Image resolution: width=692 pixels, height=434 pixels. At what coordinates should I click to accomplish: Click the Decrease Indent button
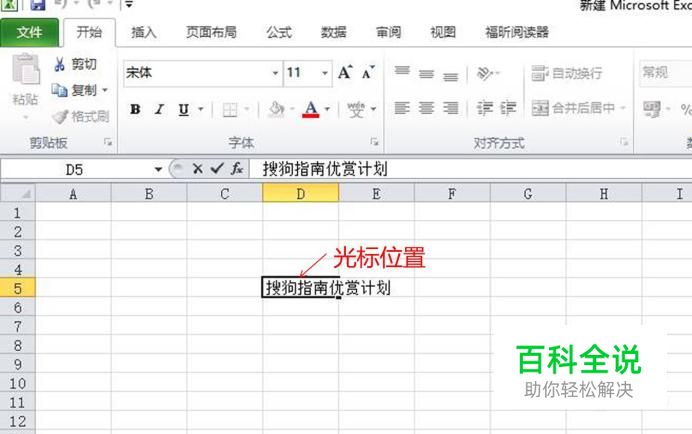485,108
